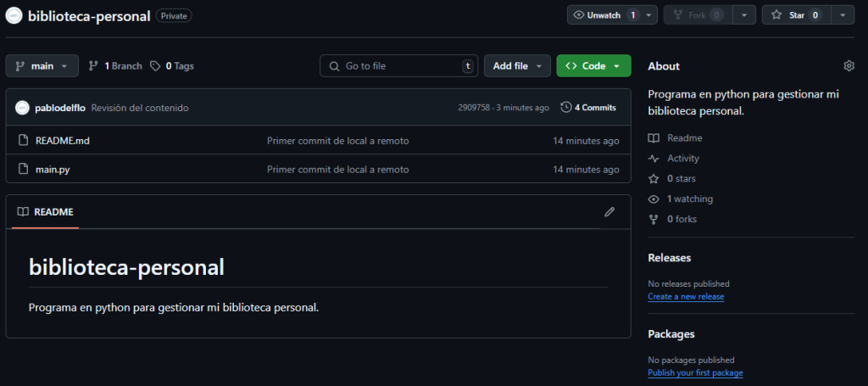The width and height of the screenshot is (868, 386).
Task: Expand the green Code dropdown
Action: (593, 66)
